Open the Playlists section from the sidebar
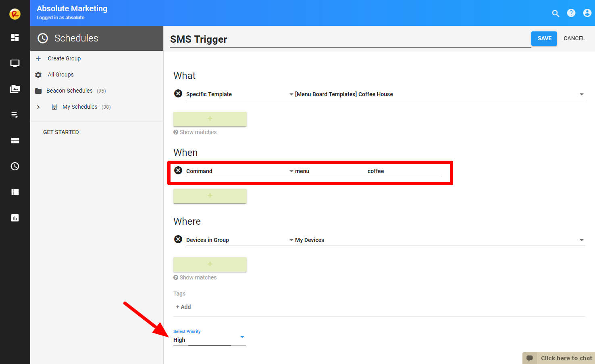Viewport: 595px width, 364px height. [15, 115]
